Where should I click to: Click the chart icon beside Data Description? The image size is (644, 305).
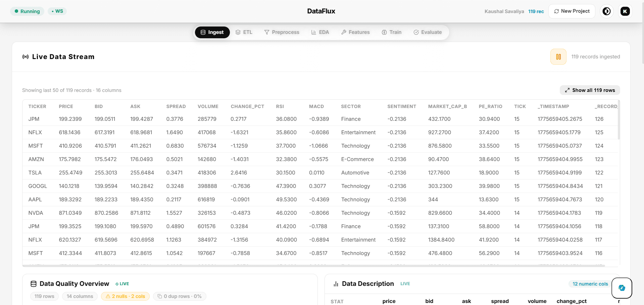(336, 284)
